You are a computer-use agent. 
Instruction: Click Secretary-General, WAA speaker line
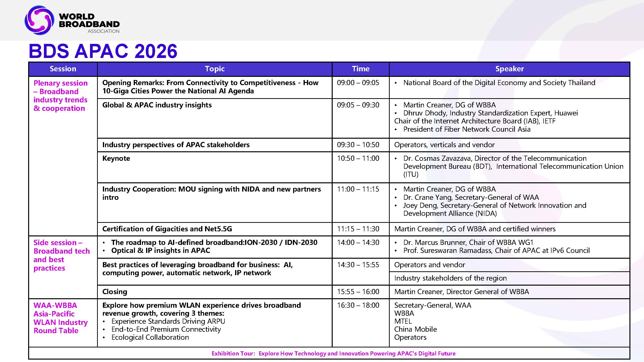point(432,305)
